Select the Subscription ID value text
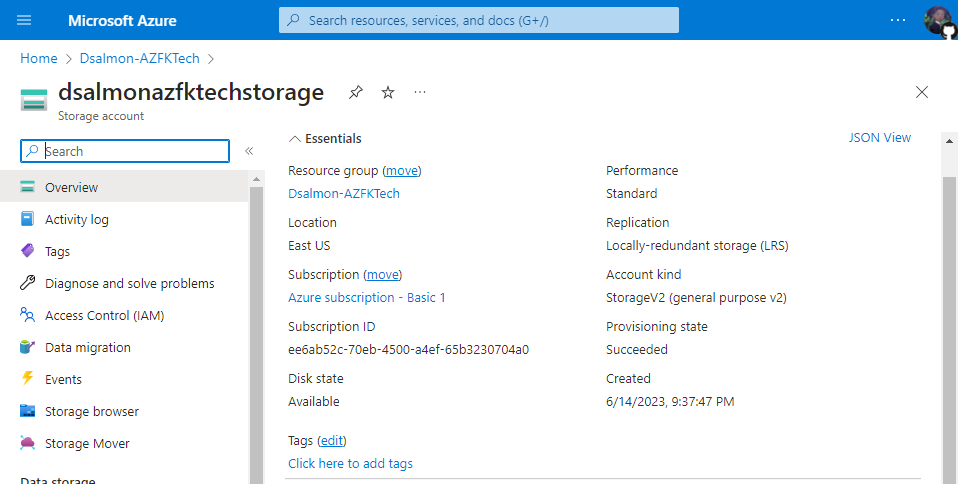Viewport: 958px width, 484px height. 409,350
